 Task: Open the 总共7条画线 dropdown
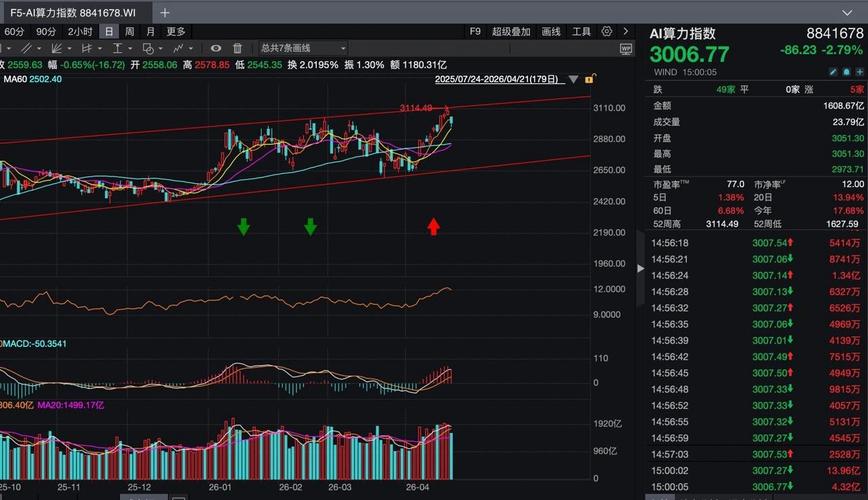coord(303,48)
